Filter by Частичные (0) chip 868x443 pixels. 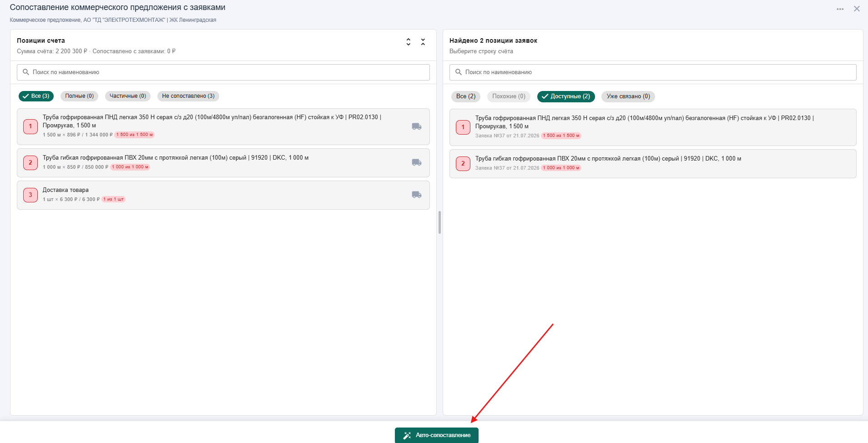pyautogui.click(x=128, y=96)
